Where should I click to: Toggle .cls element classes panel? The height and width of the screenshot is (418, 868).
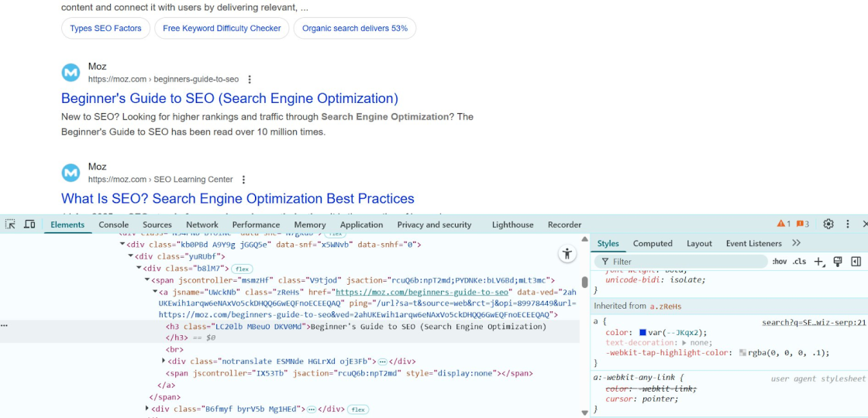coord(799,262)
